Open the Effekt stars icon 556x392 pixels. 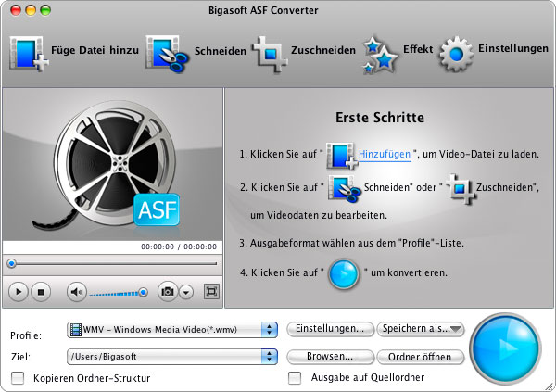380,55
